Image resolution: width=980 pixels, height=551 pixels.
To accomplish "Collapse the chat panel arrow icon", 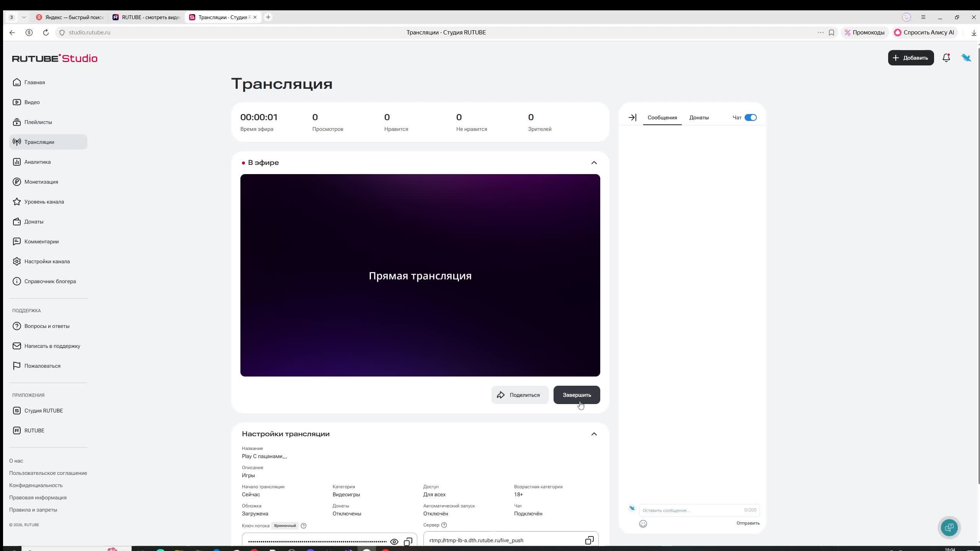I will [x=632, y=117].
